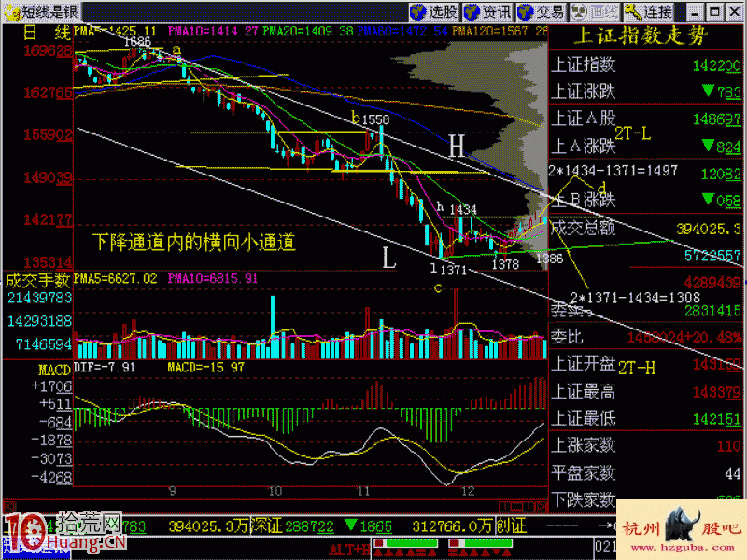Click the 上涨家数 value 110
This screenshot has height=560, width=747.
pos(729,446)
